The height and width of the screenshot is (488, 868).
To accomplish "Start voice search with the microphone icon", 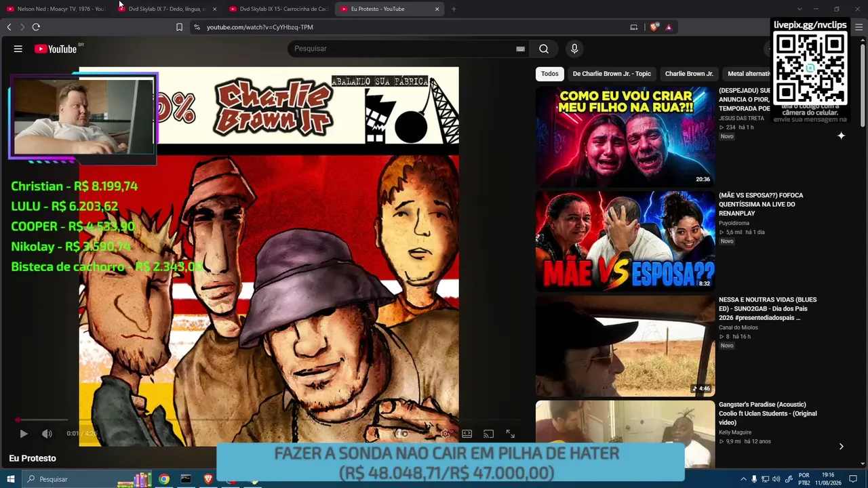I will 574,49.
